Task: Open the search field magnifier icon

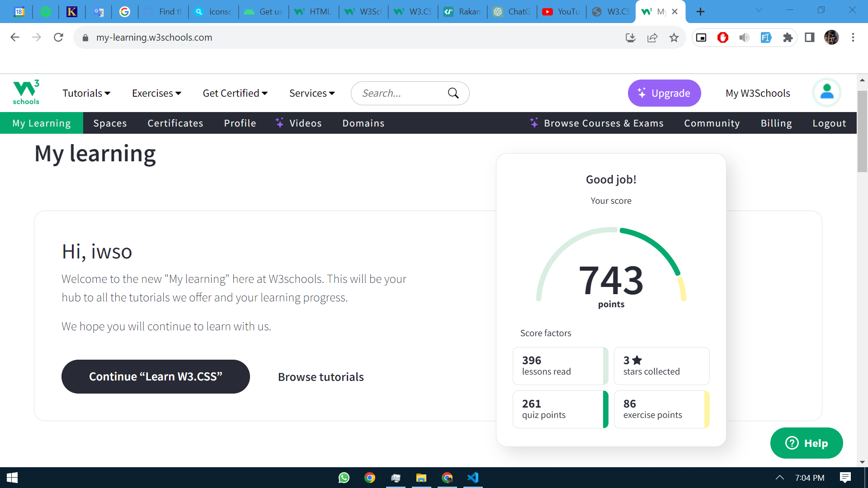Action: click(x=453, y=93)
